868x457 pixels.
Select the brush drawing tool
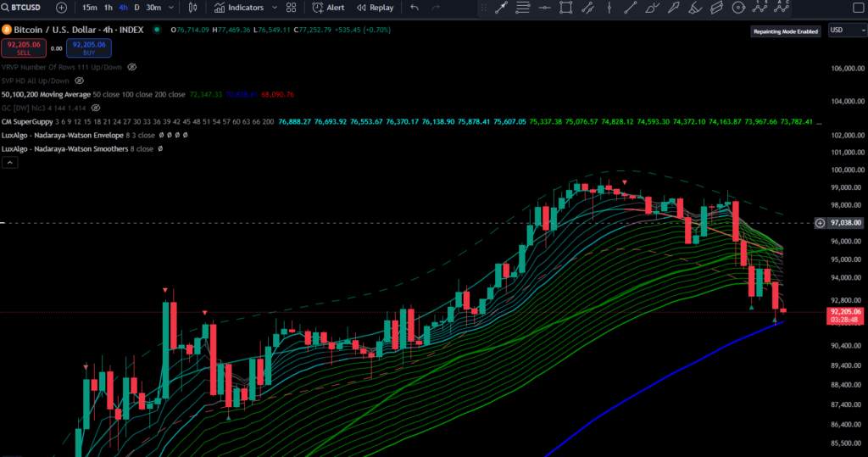pyautogui.click(x=652, y=8)
